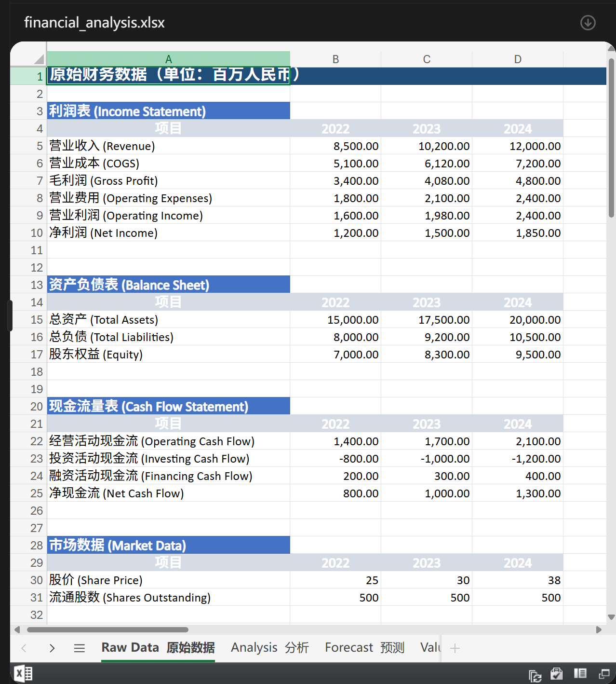This screenshot has width=616, height=684.
Task: Select the Raw Data 原始数据 sheet tab
Action: click(158, 647)
